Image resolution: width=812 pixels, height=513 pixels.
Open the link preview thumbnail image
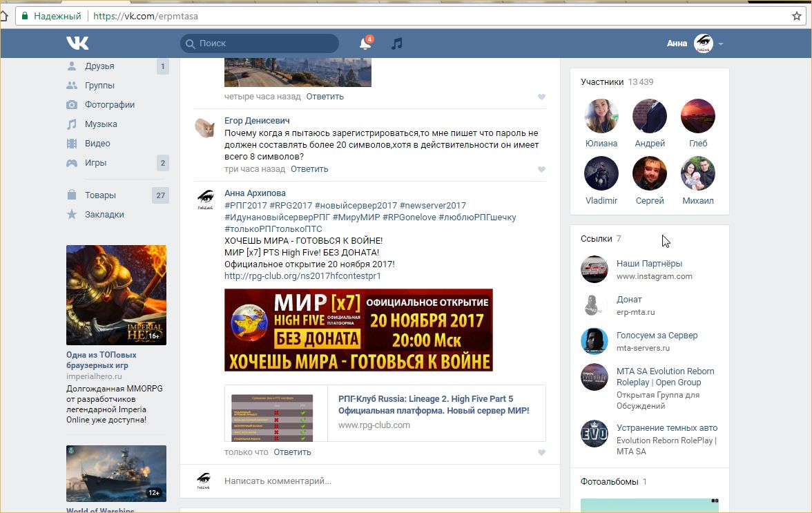coord(272,418)
